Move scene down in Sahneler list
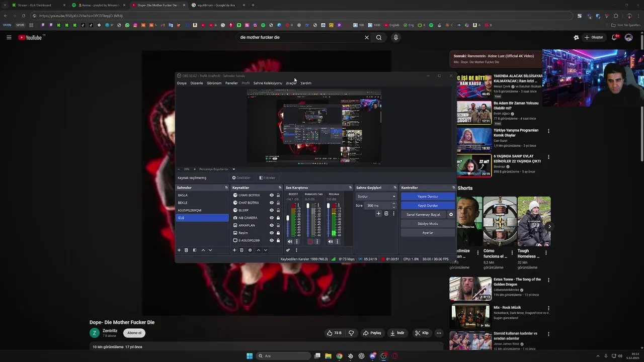Viewport: 644px width, 362px height. click(210, 250)
